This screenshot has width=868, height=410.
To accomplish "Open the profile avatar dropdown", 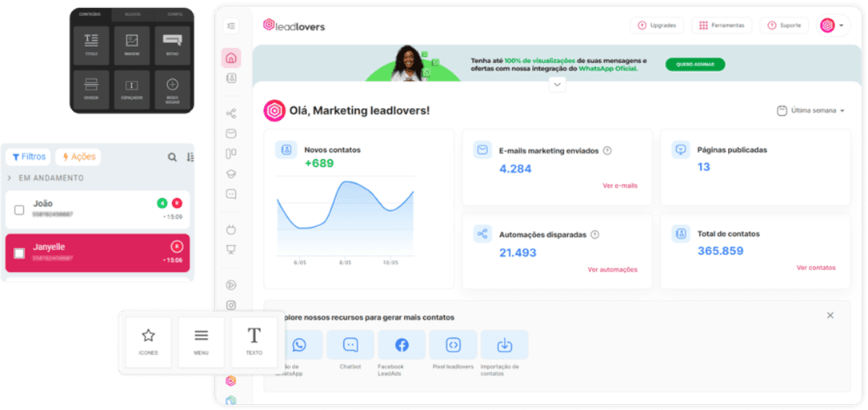I will (834, 26).
